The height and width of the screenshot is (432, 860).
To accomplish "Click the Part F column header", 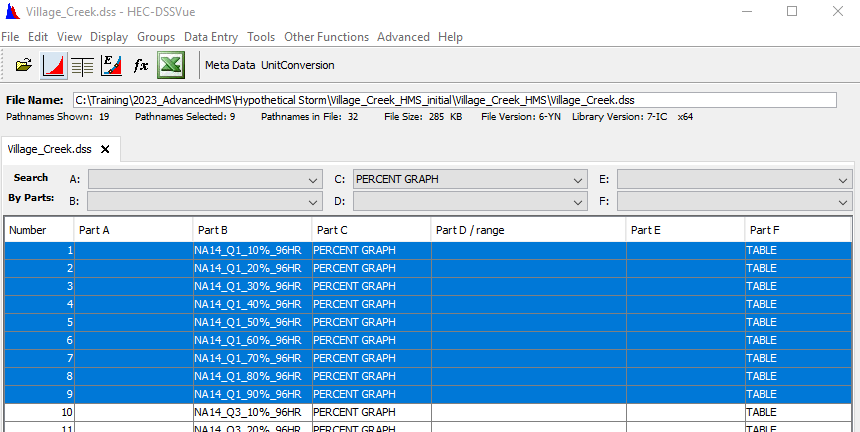I will [798, 230].
